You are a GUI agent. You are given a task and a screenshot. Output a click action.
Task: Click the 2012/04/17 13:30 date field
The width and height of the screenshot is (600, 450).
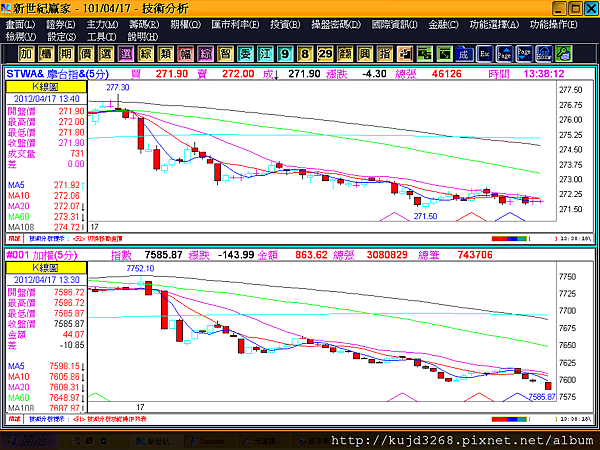(x=47, y=280)
